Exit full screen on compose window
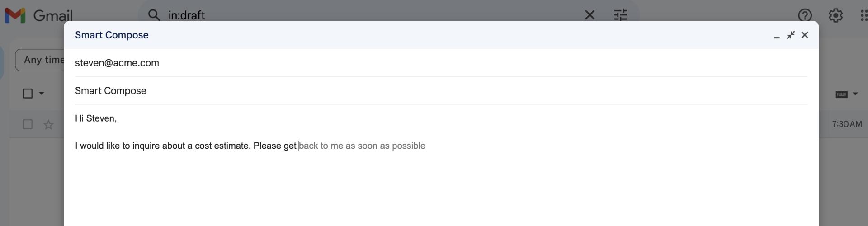This screenshot has height=226, width=868. pos(791,35)
